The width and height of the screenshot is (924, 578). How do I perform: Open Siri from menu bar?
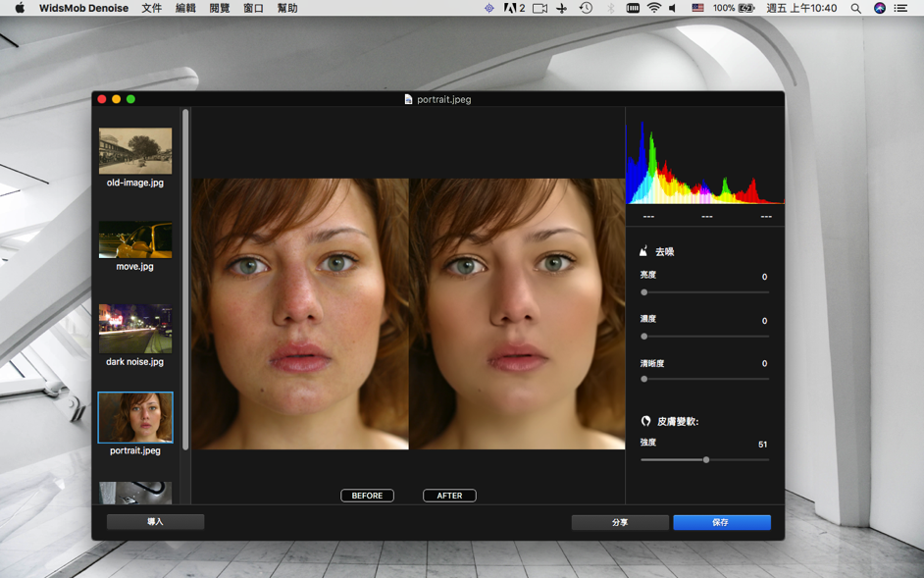[x=880, y=8]
